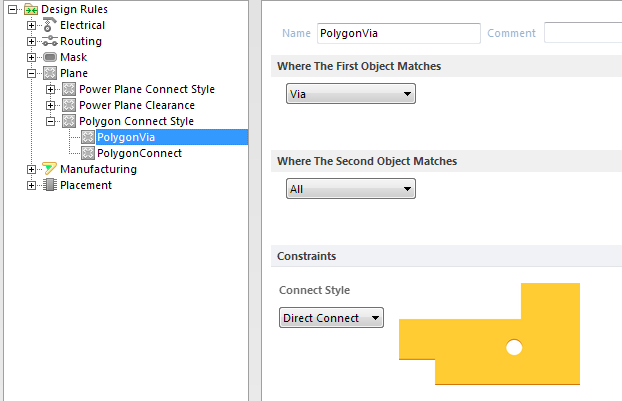Collapse the Plane tree node

coord(31,73)
